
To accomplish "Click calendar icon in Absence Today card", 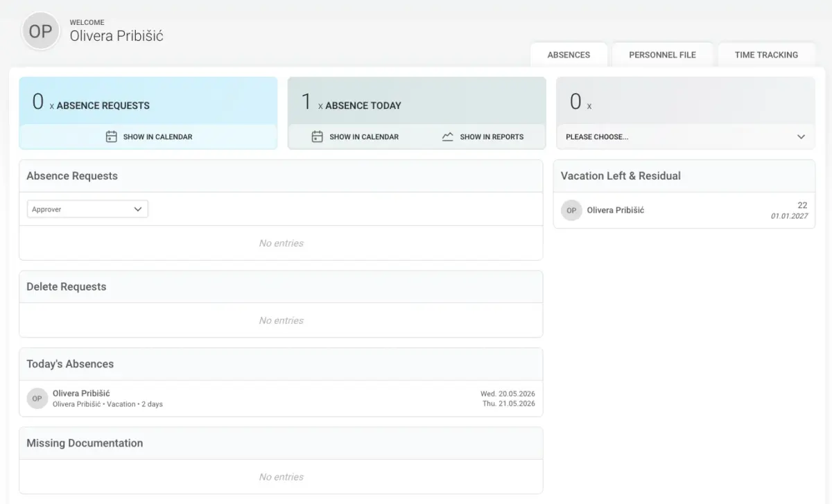I will pyautogui.click(x=317, y=137).
